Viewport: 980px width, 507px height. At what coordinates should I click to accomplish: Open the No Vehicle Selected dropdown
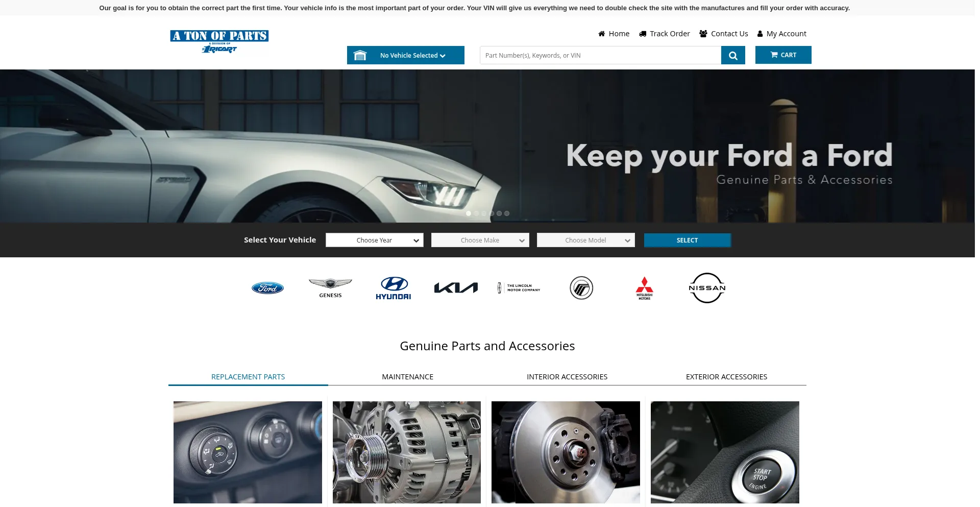click(x=406, y=55)
